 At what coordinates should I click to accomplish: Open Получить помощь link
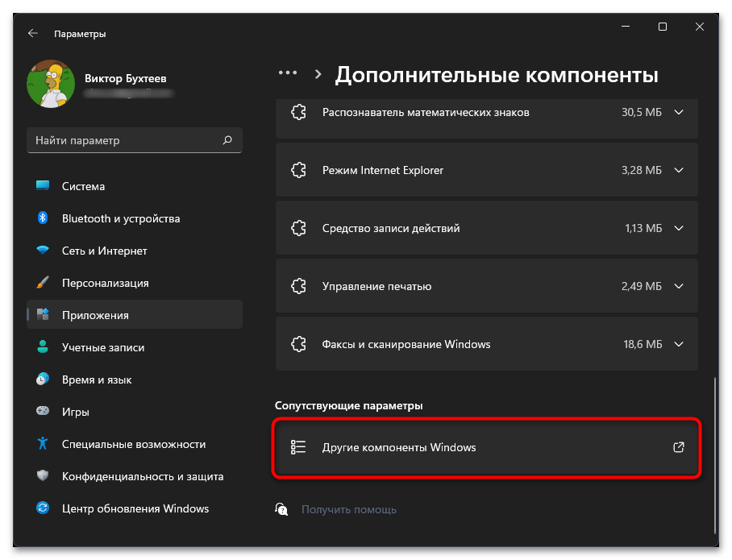pos(349,509)
